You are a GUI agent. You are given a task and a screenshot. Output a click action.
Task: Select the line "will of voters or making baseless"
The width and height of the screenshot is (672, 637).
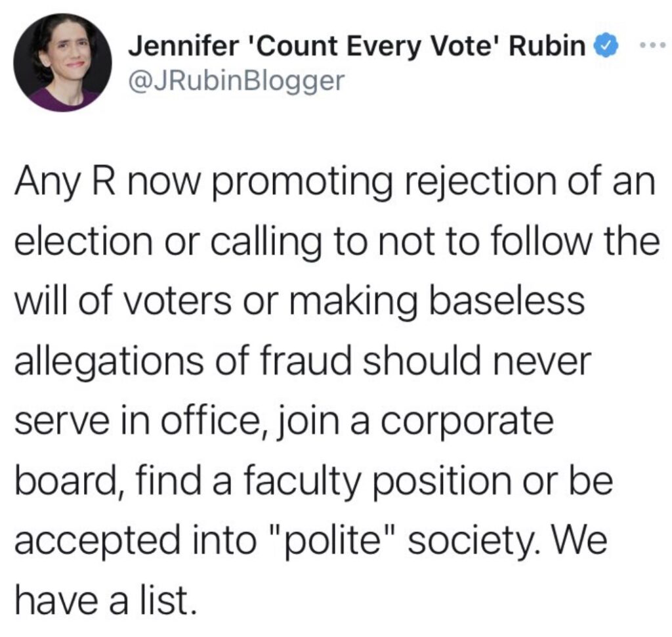pyautogui.click(x=299, y=301)
